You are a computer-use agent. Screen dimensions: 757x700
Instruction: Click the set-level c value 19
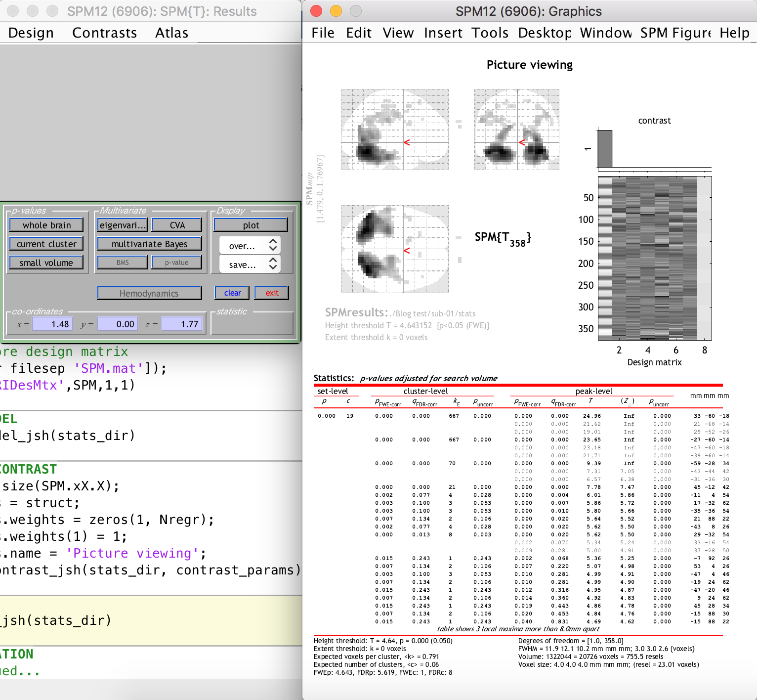point(350,416)
